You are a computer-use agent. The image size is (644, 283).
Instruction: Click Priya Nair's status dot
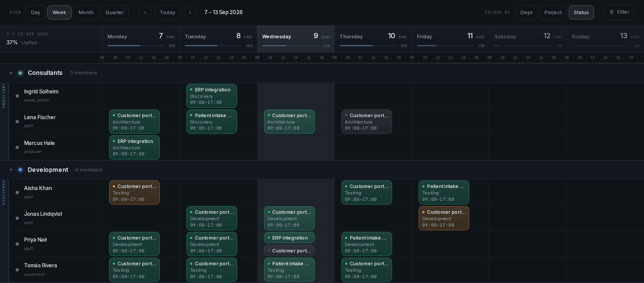pyautogui.click(x=17, y=244)
